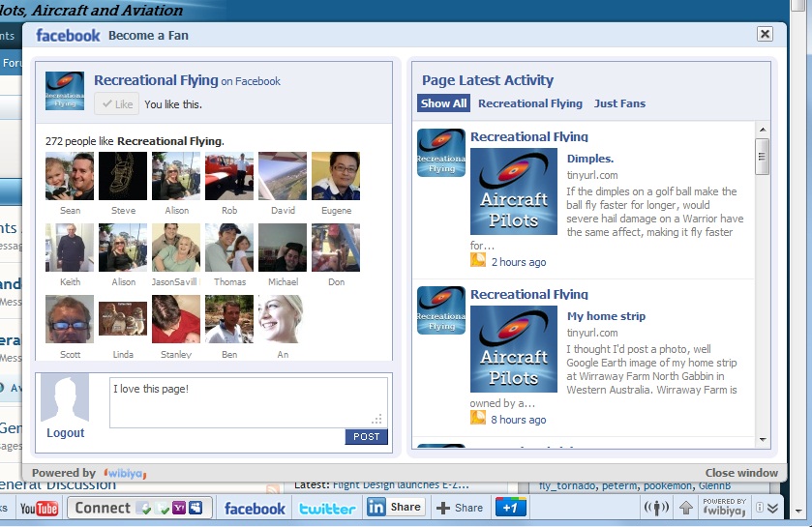The height and width of the screenshot is (527, 812).
Task: Click the default user avatar silhouette
Action: (x=65, y=397)
